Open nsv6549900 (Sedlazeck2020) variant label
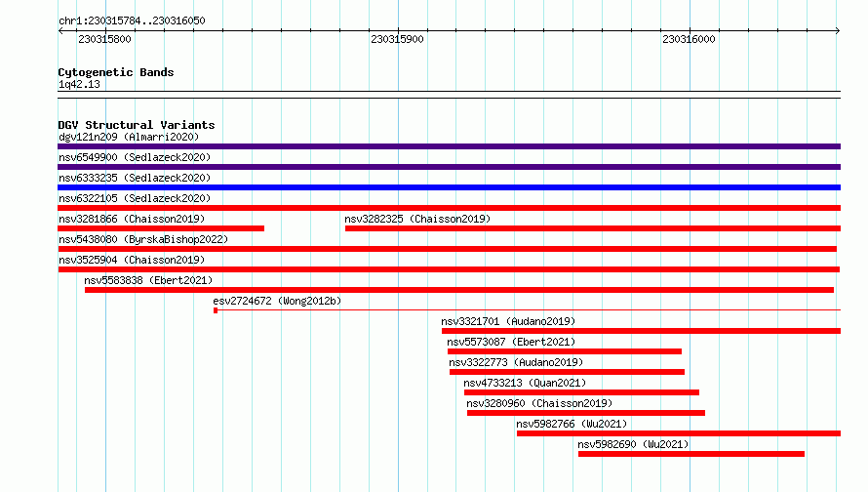 (x=135, y=157)
